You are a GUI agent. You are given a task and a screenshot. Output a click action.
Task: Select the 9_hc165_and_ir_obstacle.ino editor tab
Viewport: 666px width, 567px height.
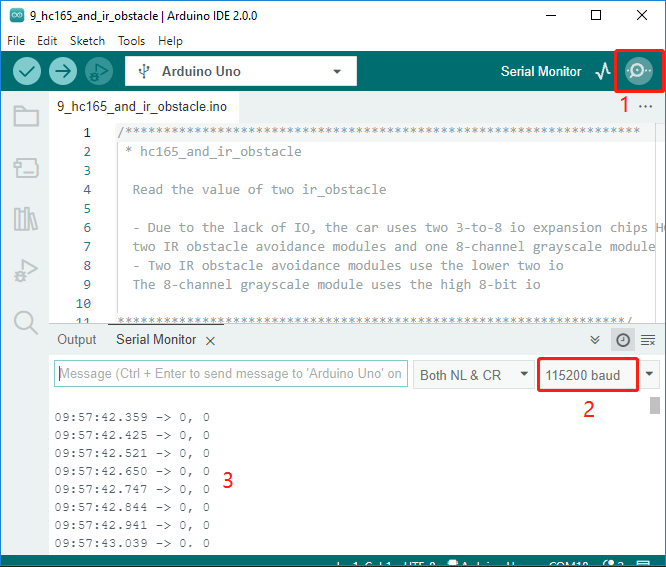(142, 107)
